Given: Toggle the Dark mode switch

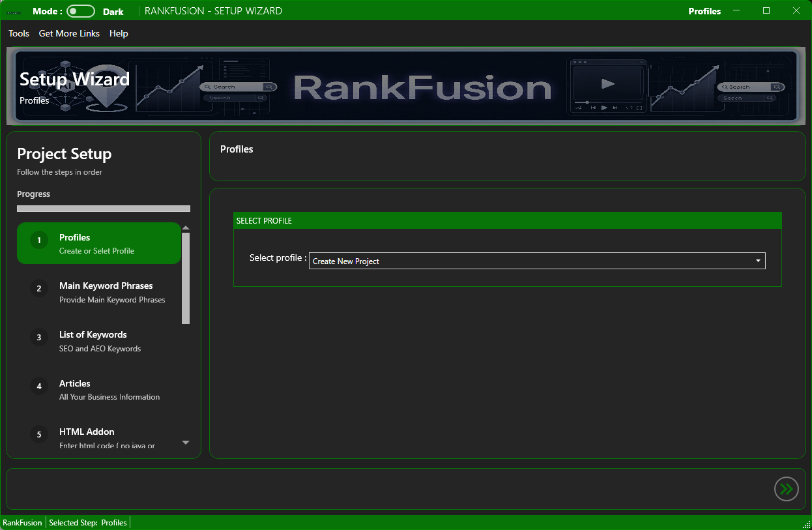Looking at the screenshot, I should click(x=81, y=11).
